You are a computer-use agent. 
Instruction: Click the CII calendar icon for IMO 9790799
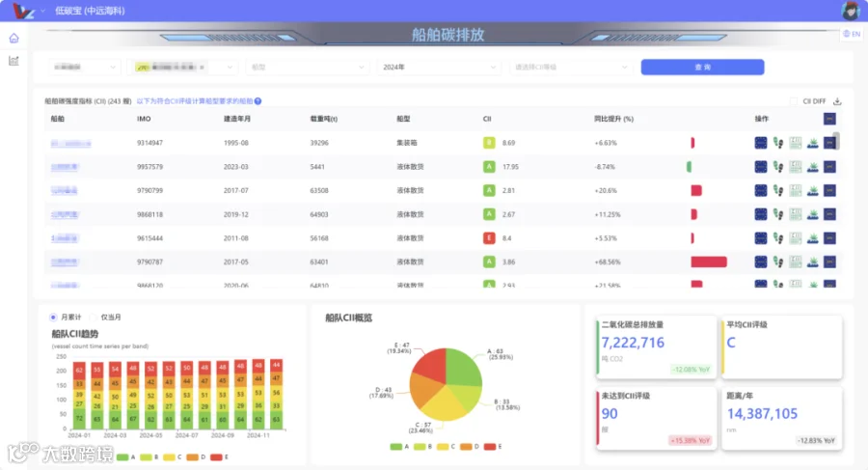[796, 191]
